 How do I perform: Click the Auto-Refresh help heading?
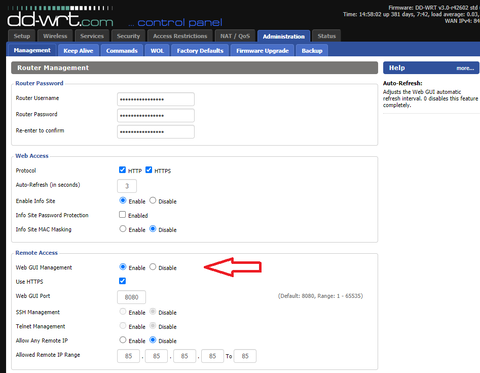pyautogui.click(x=402, y=83)
